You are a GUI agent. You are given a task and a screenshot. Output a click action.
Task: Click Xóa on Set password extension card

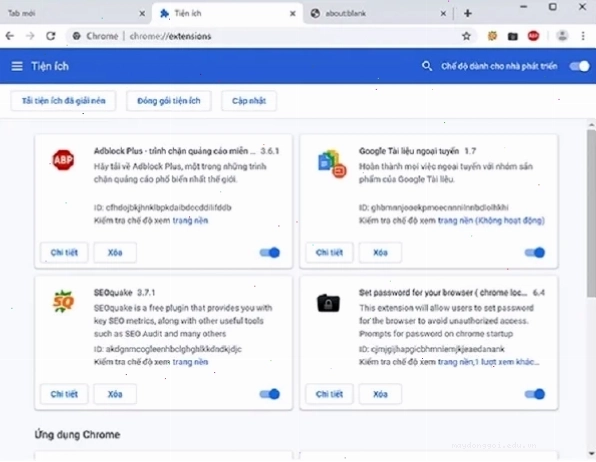[380, 394]
